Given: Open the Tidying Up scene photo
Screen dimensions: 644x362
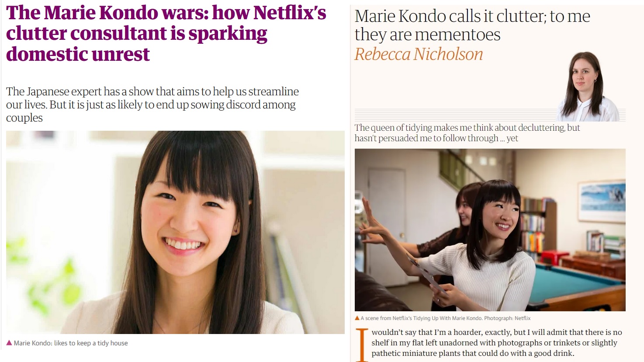Looking at the screenshot, I should tap(490, 230).
